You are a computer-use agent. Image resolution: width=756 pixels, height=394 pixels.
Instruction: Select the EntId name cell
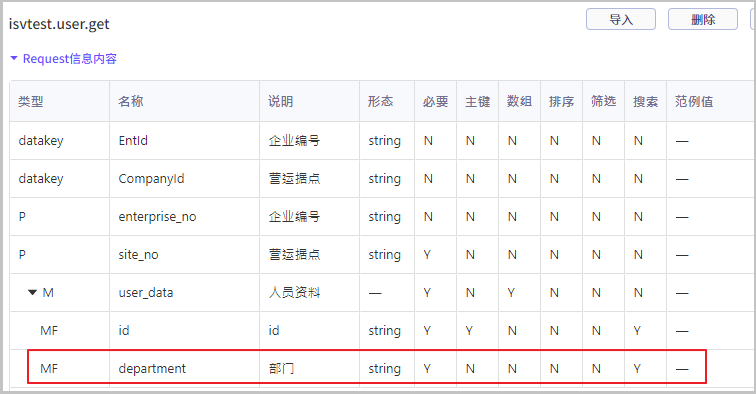point(133,141)
